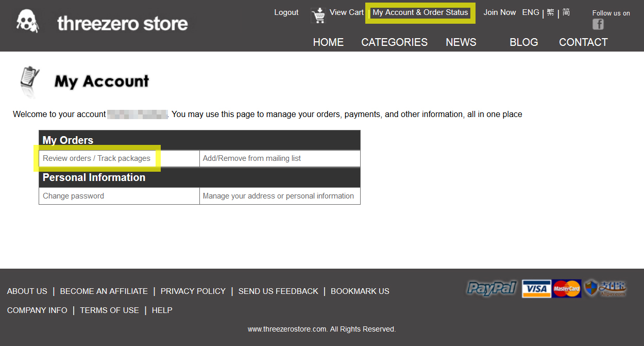Open BECOME AN AFFILIATE footer link

click(x=104, y=291)
